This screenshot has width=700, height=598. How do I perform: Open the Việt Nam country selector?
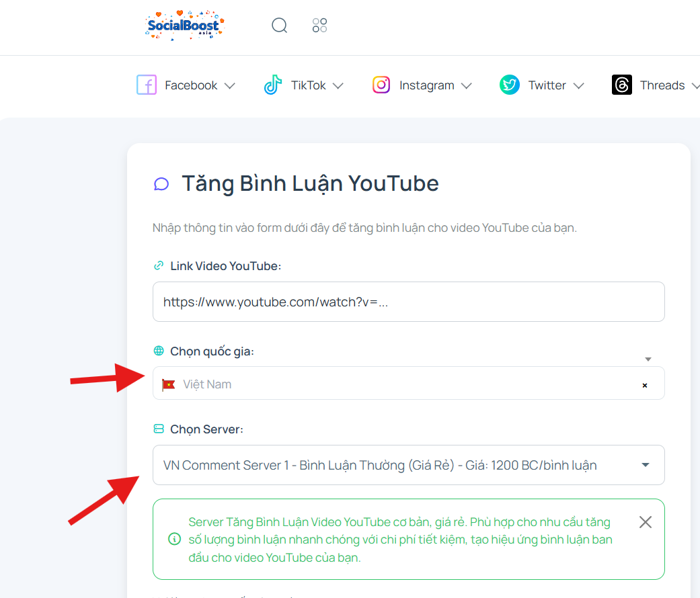[408, 383]
